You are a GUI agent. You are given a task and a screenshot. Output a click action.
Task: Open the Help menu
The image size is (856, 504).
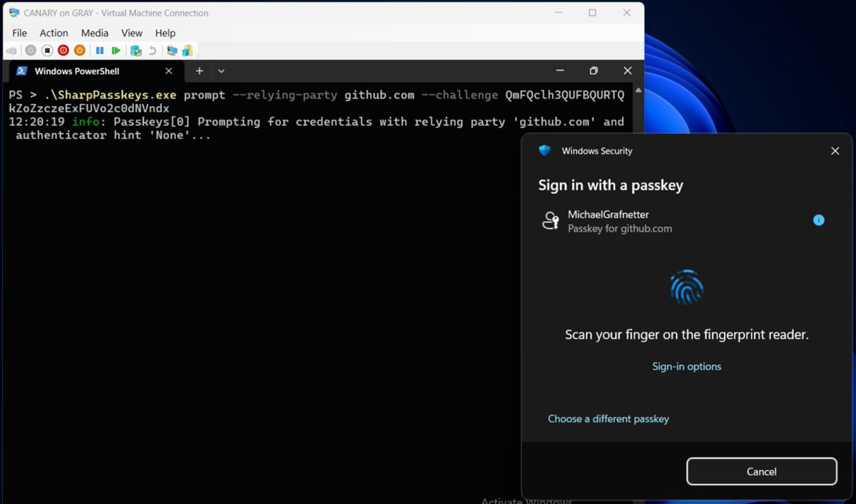pyautogui.click(x=165, y=33)
